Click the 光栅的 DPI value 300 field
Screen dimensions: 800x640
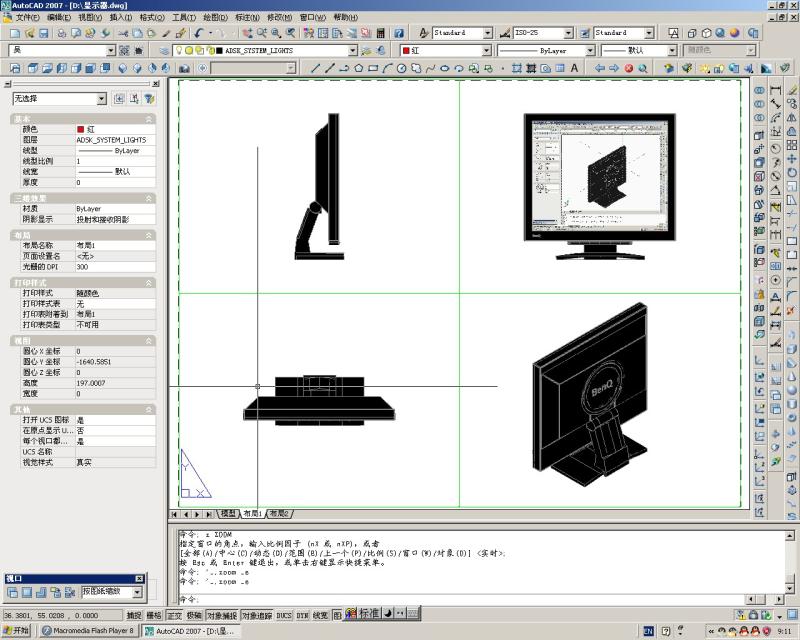tap(115, 267)
